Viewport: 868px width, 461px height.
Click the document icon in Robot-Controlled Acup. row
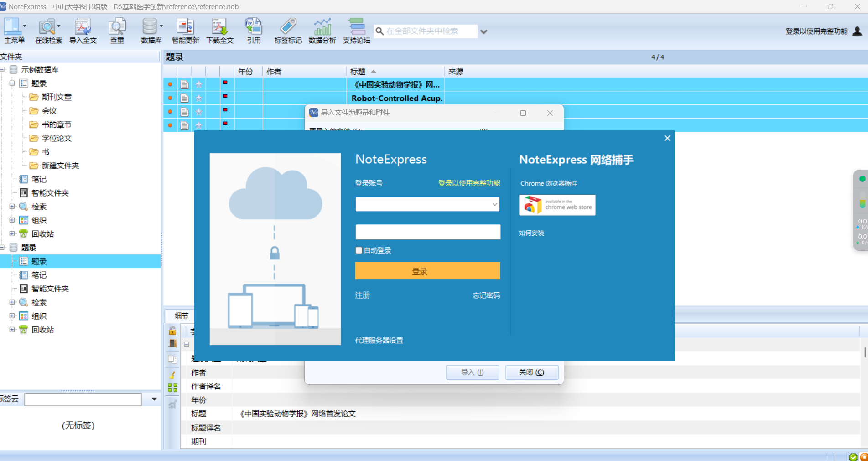click(x=184, y=98)
